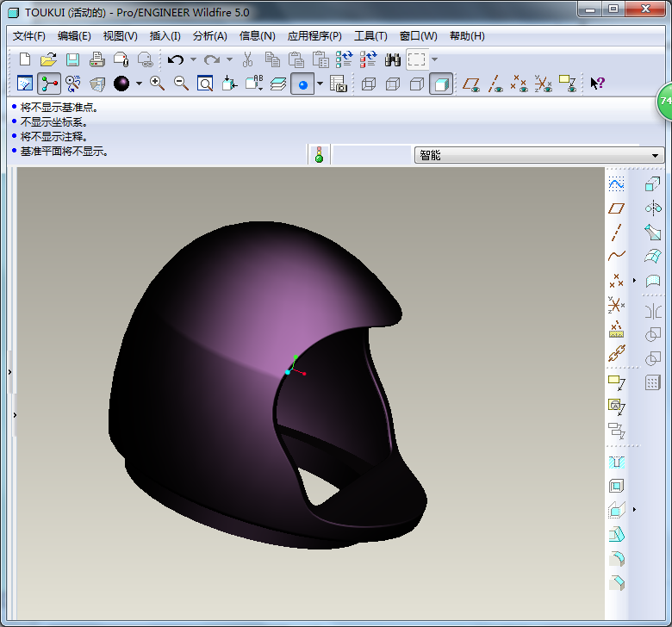Screen dimensions: 672x627
Task: Create datum axis from right toolbar
Action: click(616, 232)
